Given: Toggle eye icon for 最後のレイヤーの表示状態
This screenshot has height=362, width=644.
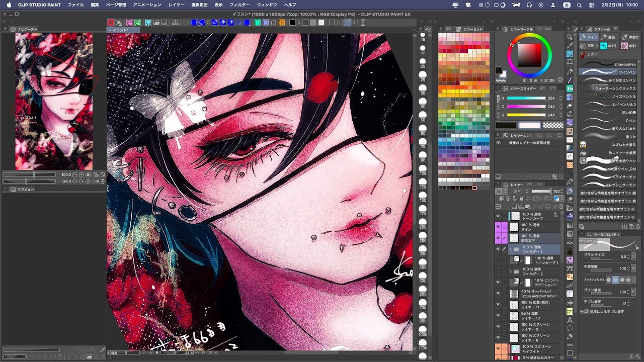Looking at the screenshot, I should [x=498, y=143].
